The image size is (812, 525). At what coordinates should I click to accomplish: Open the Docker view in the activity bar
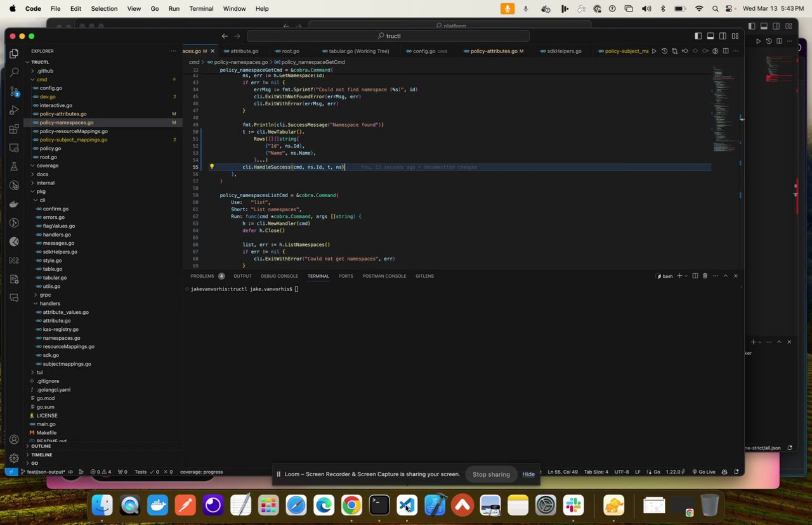[x=14, y=204]
